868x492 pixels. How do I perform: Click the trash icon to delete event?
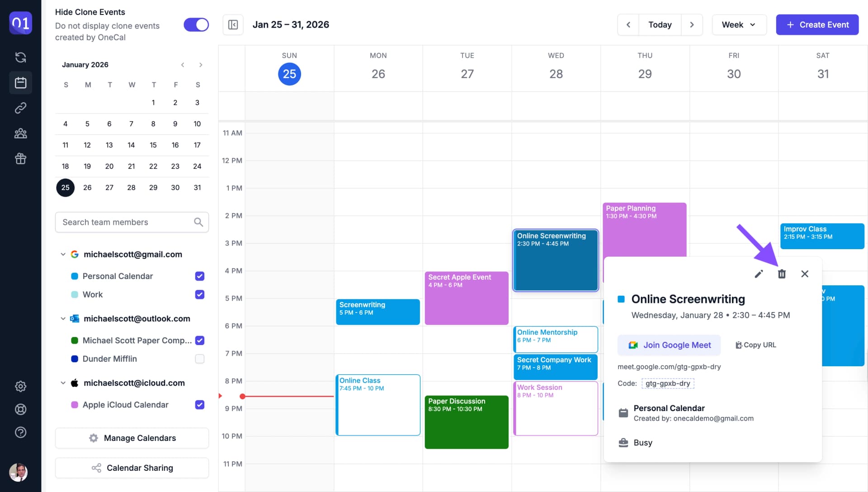[x=782, y=274]
